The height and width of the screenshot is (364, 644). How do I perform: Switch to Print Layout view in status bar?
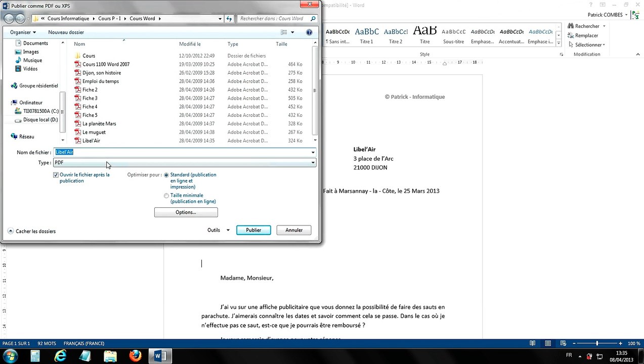coord(549,343)
